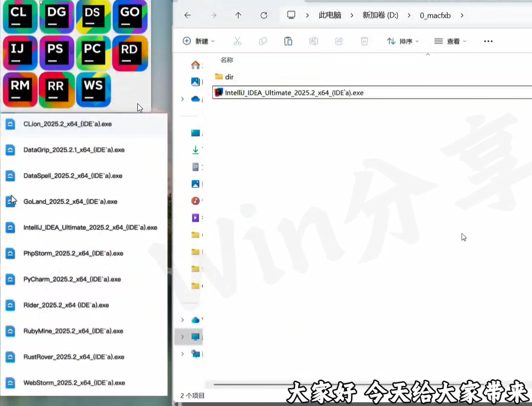Screen dimensions: 532x406
Task: Expand the OneDrive cloud tree node
Action: [x=183, y=99]
